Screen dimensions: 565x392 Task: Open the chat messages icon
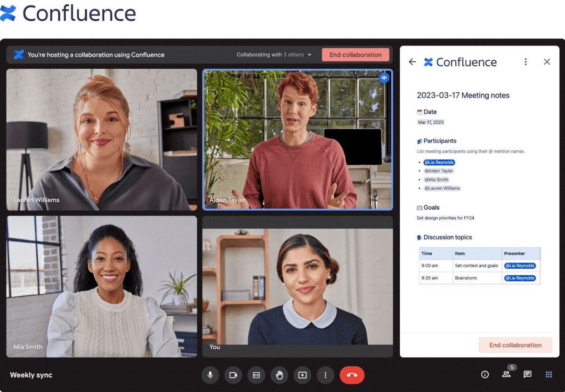[x=527, y=375]
